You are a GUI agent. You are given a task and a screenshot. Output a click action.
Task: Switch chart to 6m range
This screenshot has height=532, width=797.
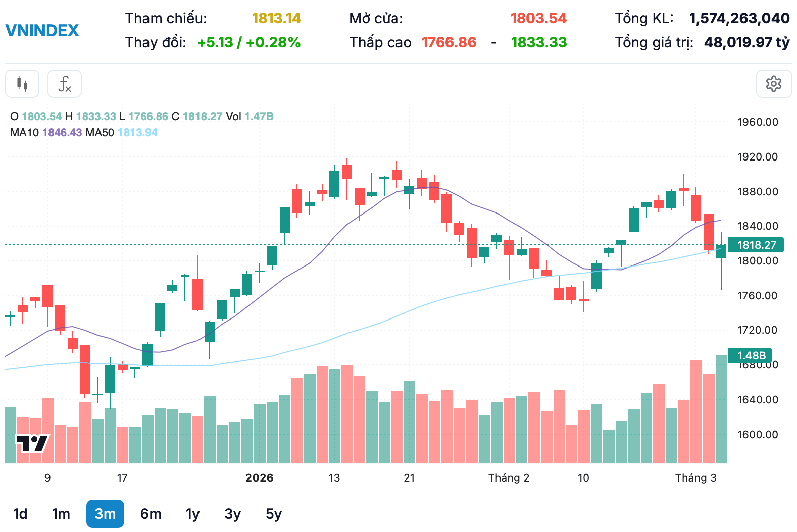[151, 514]
